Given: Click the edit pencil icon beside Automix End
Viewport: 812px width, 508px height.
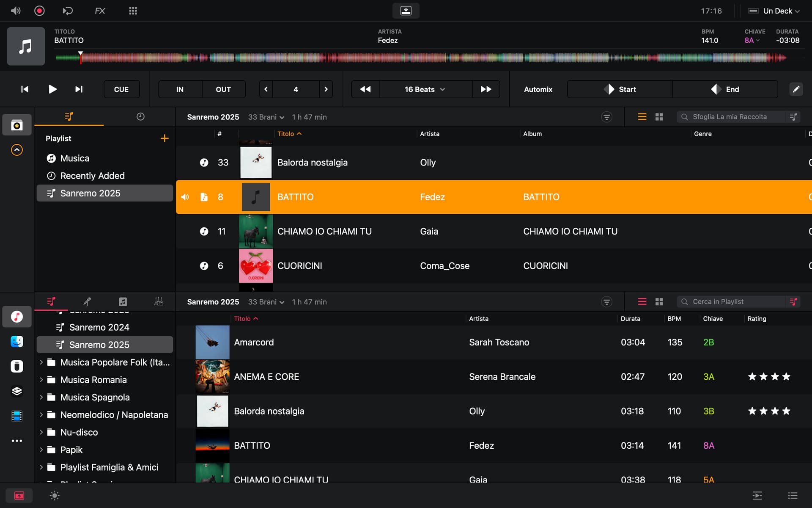Looking at the screenshot, I should point(796,89).
